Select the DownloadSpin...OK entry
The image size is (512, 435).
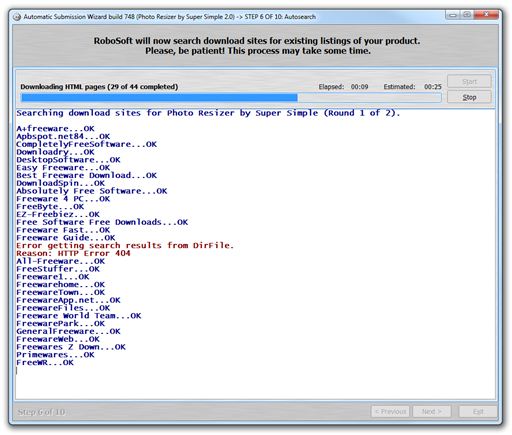pyautogui.click(x=60, y=183)
